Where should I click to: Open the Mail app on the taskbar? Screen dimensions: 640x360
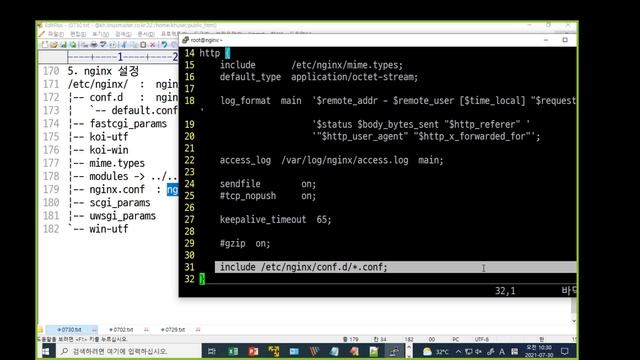pos(294,351)
